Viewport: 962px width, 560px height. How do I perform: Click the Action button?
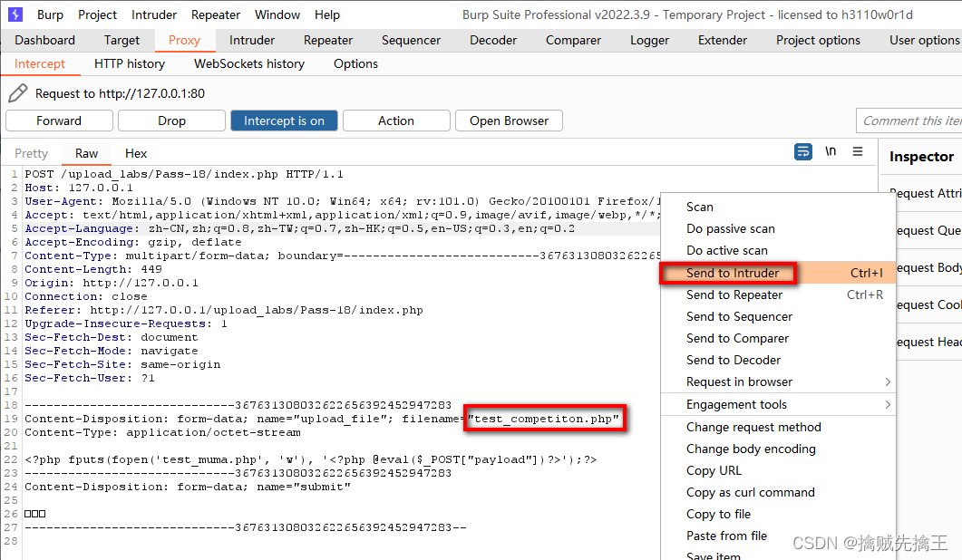396,121
